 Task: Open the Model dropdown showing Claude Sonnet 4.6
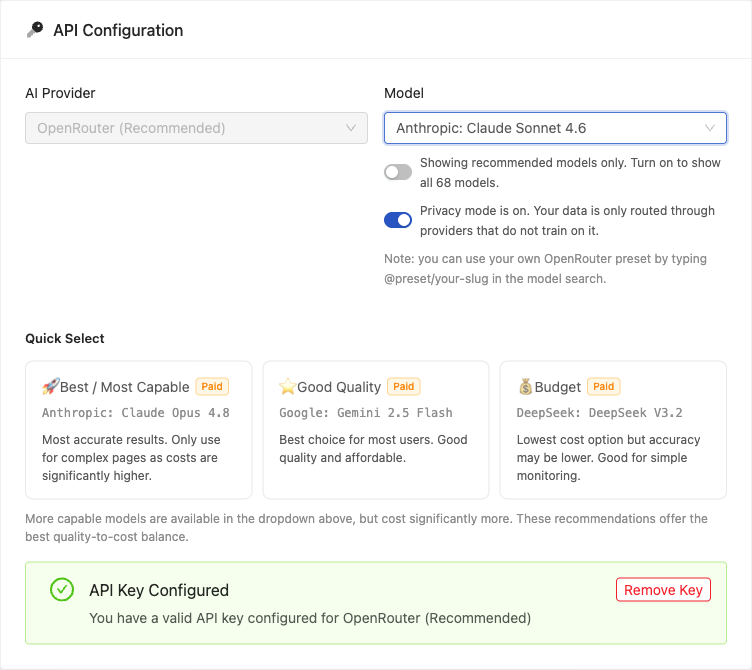(555, 128)
